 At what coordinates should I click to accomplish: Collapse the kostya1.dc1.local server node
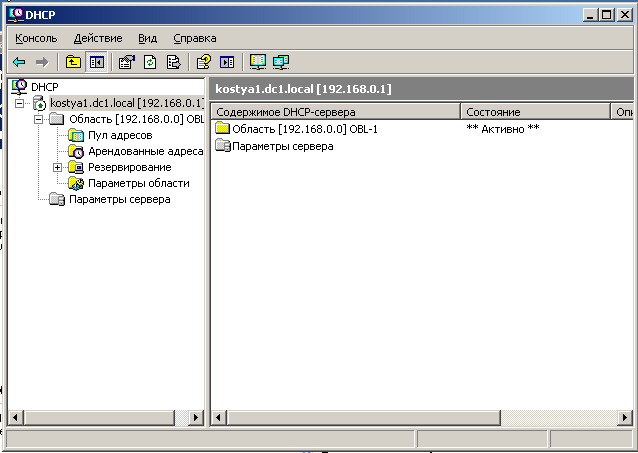point(19,103)
